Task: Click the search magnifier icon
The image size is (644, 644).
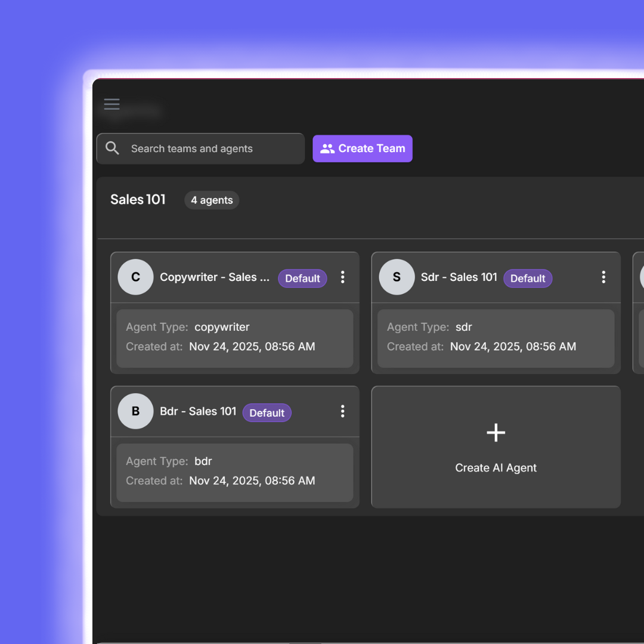Action: click(113, 148)
